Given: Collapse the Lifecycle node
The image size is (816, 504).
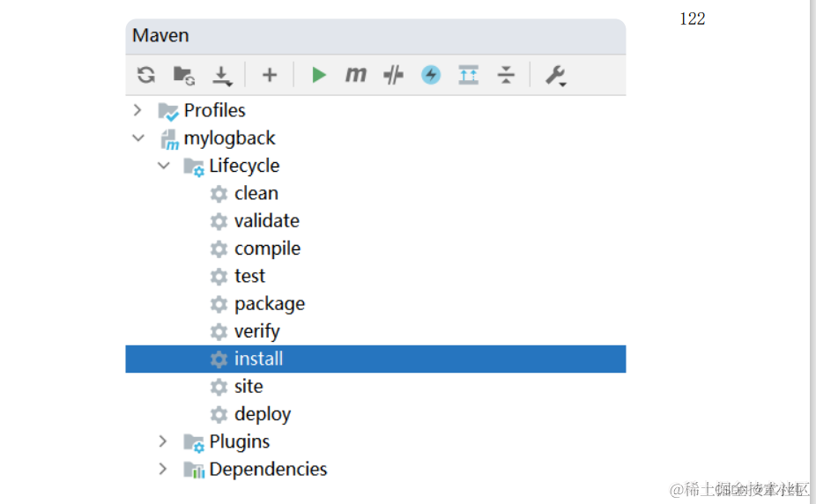Looking at the screenshot, I should pyautogui.click(x=164, y=166).
